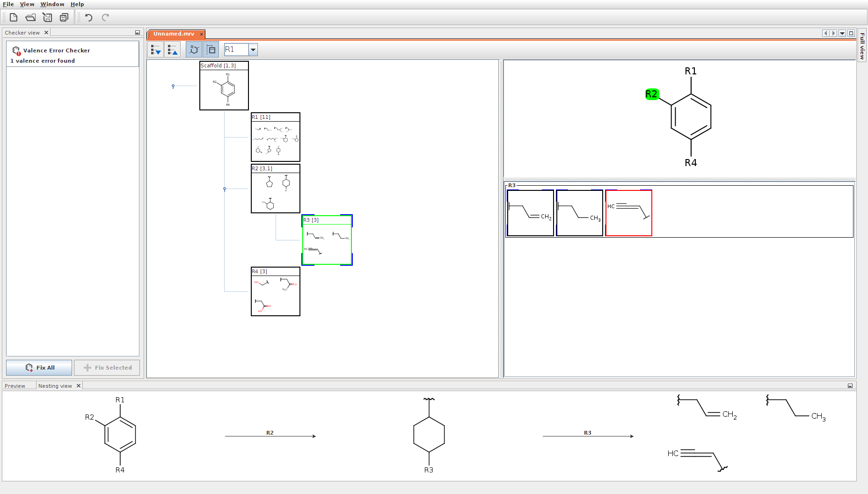Select the red-bordered alkyne R3 thumbnail
This screenshot has height=494, width=868.
[628, 213]
